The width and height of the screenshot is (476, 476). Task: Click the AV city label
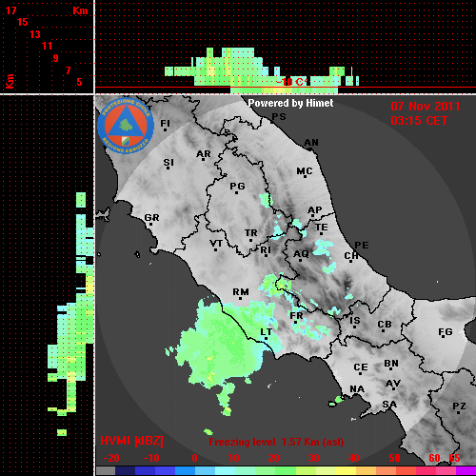[x=393, y=384]
